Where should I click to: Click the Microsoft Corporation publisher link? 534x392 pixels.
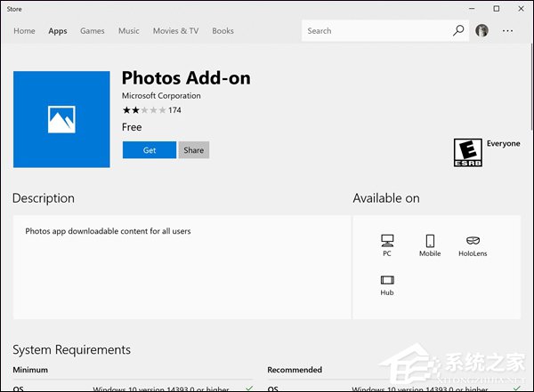coord(161,96)
